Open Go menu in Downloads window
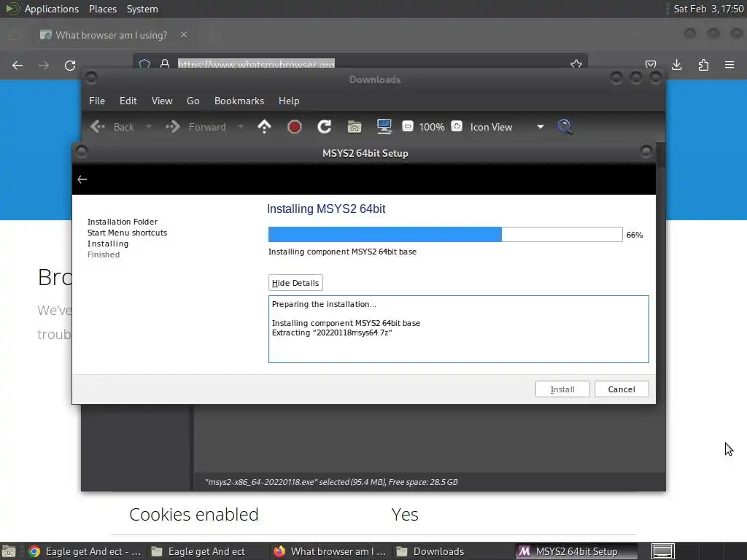Viewport: 747px width, 560px height. coord(193,101)
